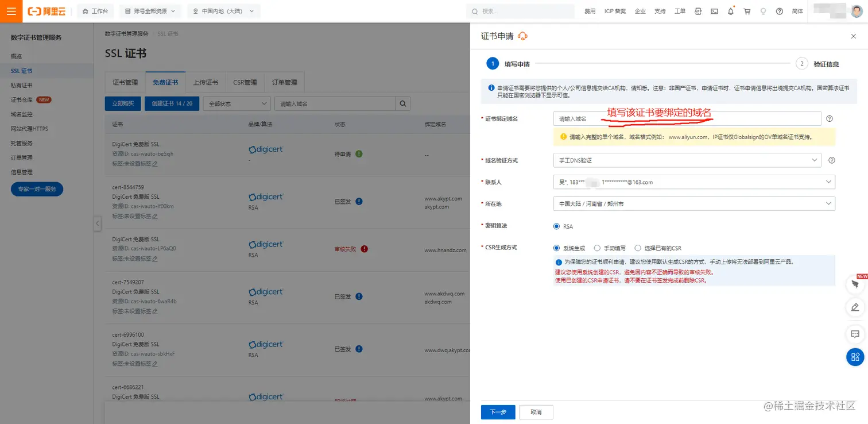Open the API developer tools icon
The height and width of the screenshot is (424, 868).
(x=698, y=11)
